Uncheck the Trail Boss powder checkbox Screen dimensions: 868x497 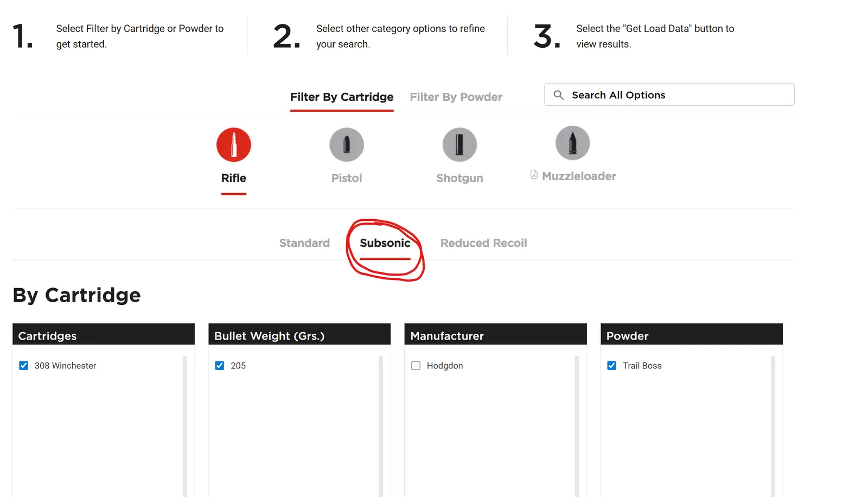coord(612,366)
